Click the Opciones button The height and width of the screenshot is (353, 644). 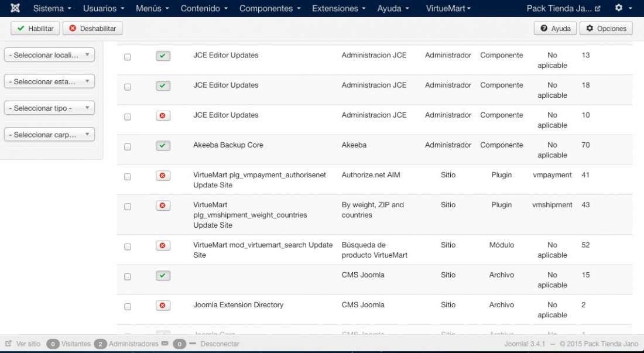tap(606, 28)
